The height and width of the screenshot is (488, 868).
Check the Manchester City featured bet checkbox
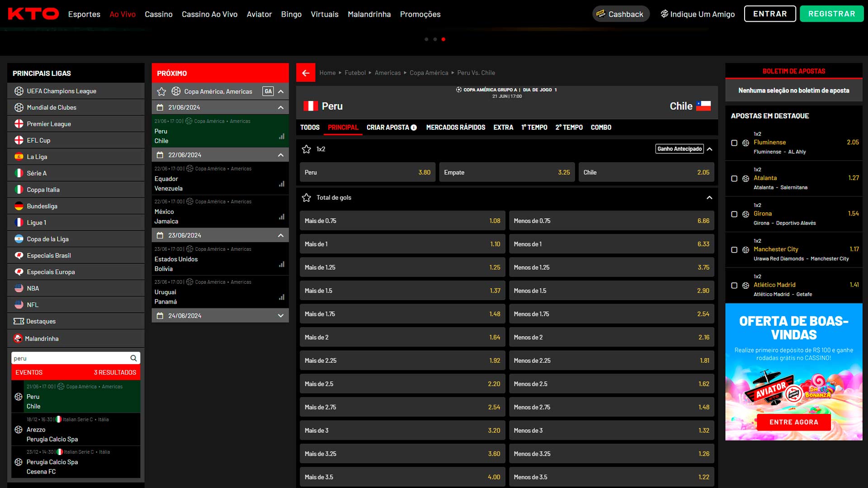tap(734, 250)
